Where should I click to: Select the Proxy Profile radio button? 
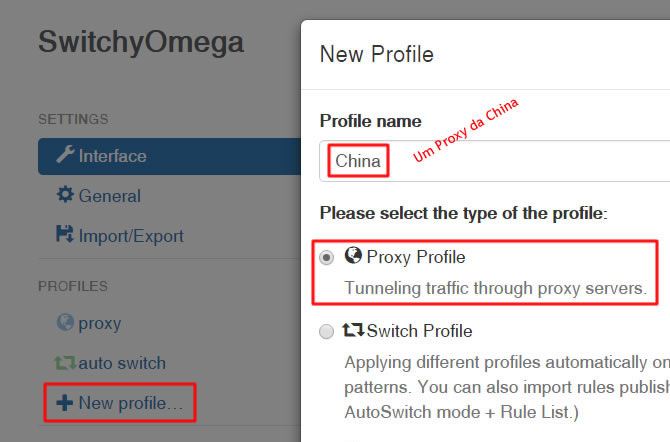[x=326, y=258]
